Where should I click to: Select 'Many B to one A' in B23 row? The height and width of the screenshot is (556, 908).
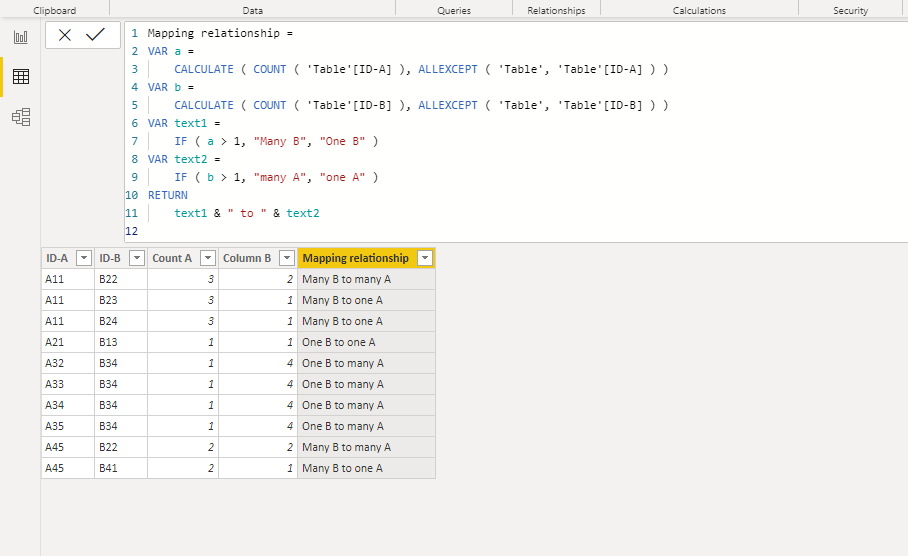pyautogui.click(x=367, y=300)
